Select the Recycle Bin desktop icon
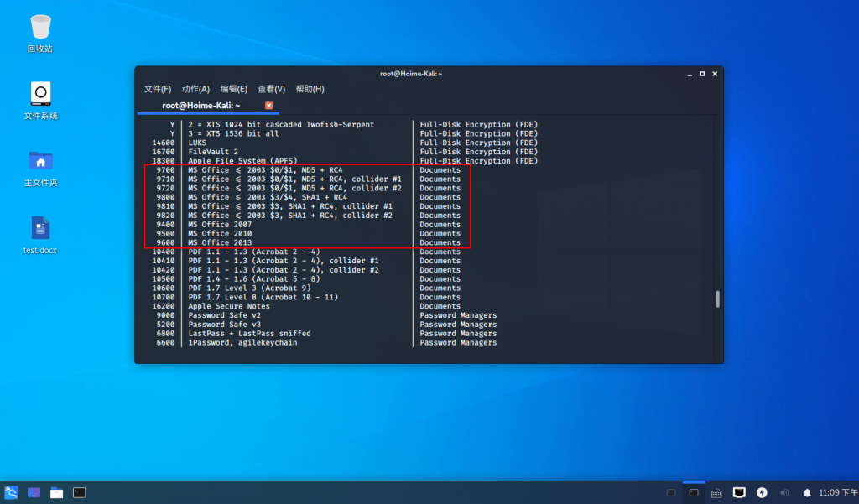Viewport: 859px width, 504px height. [x=40, y=34]
